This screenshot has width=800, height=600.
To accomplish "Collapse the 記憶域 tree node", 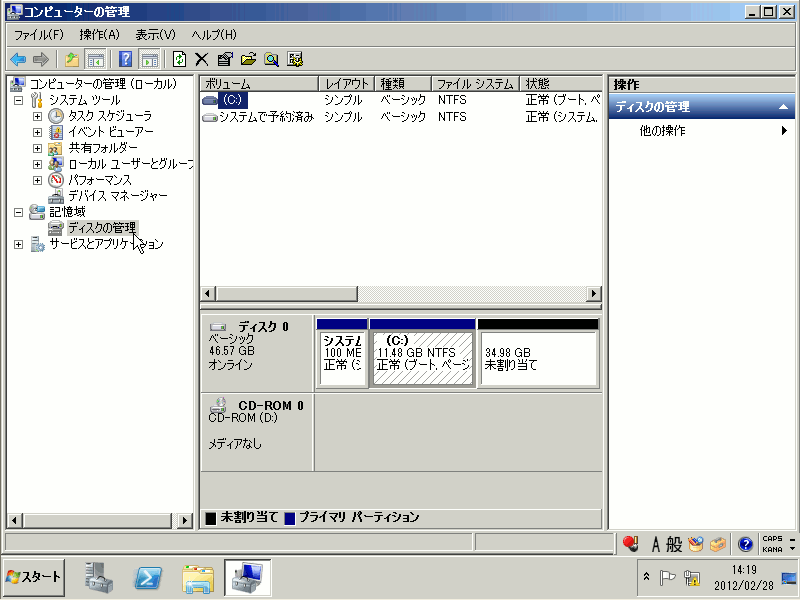I will (x=18, y=212).
